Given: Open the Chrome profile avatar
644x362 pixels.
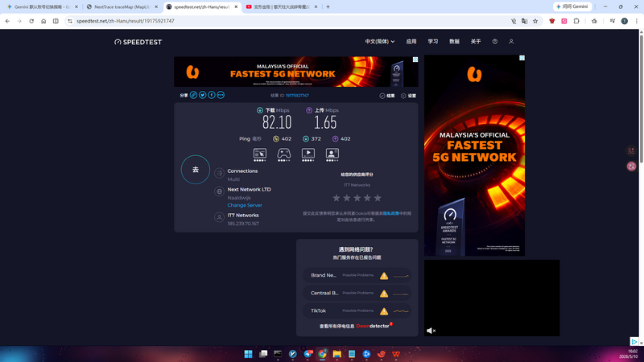Looking at the screenshot, I should point(625,21).
